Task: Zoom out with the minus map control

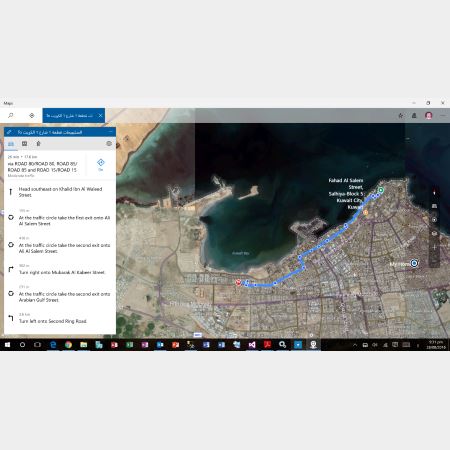Action: click(x=434, y=261)
